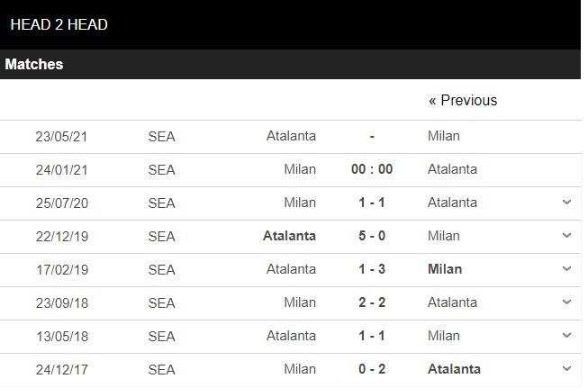
Task: Click the 1 - 1 score on 13/05/18
Action: pyautogui.click(x=372, y=336)
